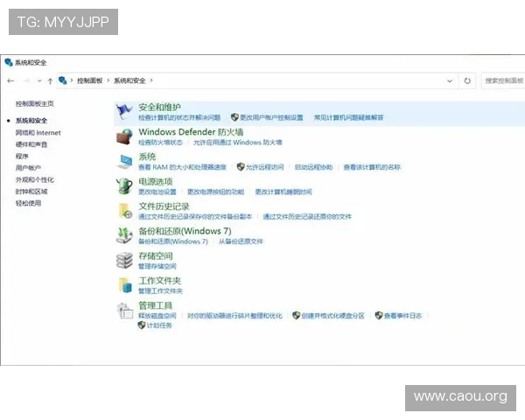This screenshot has width=525, height=420.
Task: Click 释放磁盘空间 link
Action: coord(157,316)
